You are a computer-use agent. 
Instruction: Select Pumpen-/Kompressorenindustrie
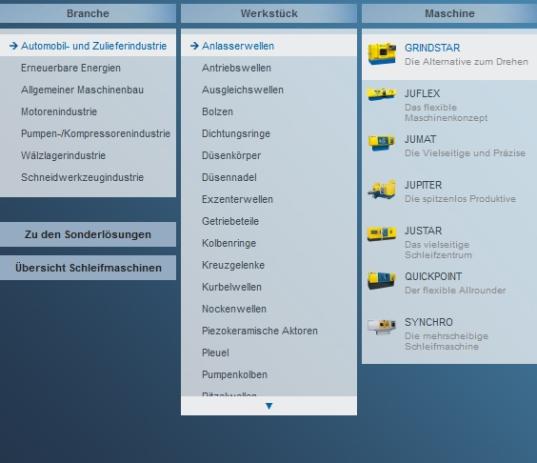coord(96,134)
